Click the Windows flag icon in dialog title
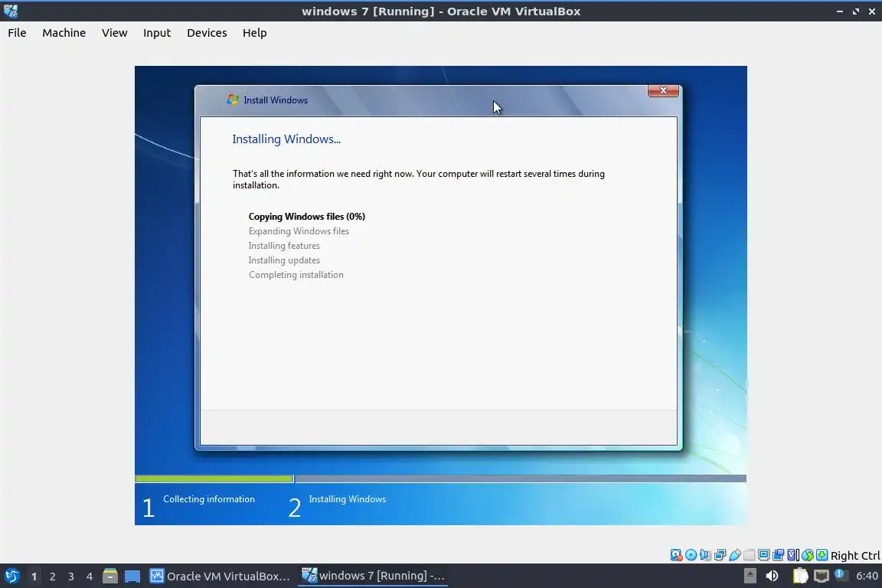The image size is (882, 588). [x=232, y=100]
